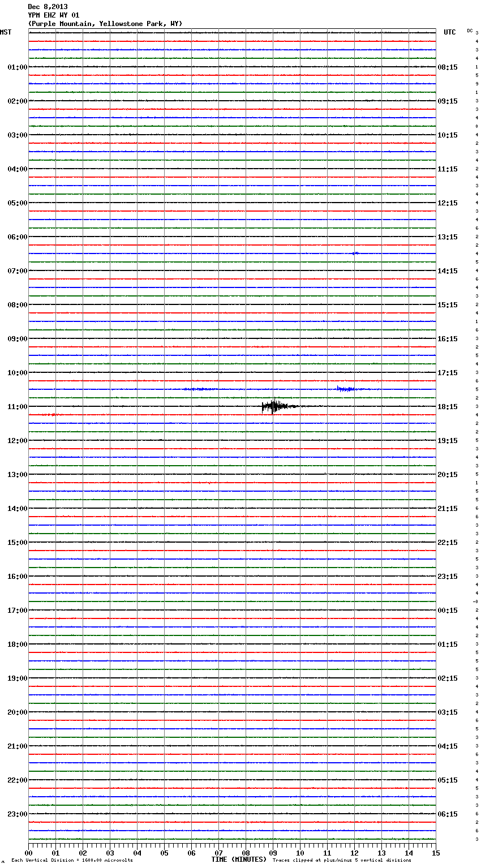
Task: Click the 04:15 UTC time label
Action: pyautogui.click(x=448, y=746)
